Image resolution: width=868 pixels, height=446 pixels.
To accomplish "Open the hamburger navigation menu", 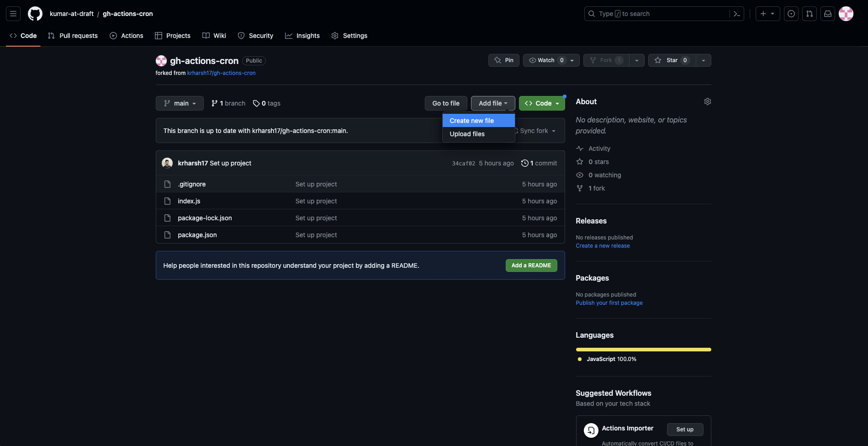I will [x=13, y=14].
